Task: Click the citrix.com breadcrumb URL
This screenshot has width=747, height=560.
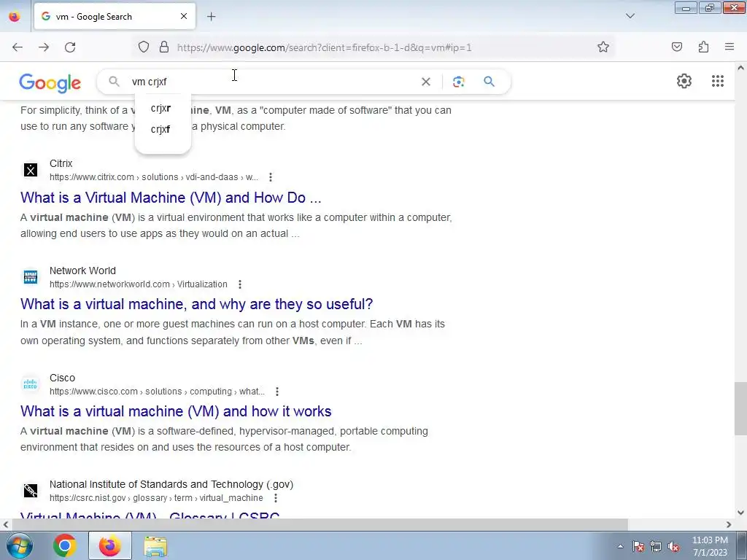Action: [154, 177]
